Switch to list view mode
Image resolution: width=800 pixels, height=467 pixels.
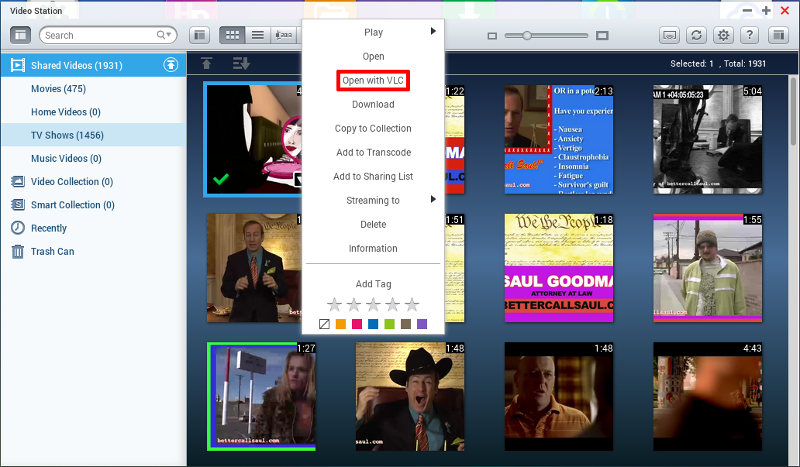(x=258, y=35)
